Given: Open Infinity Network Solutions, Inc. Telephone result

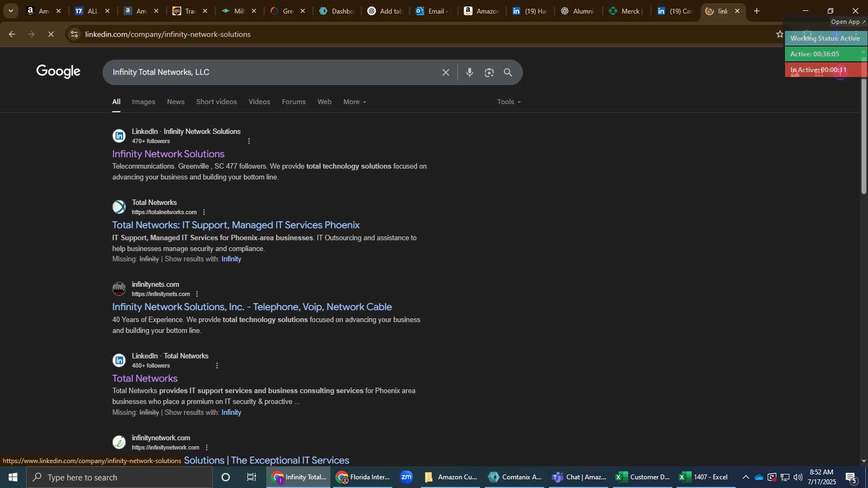Looking at the screenshot, I should tap(252, 307).
